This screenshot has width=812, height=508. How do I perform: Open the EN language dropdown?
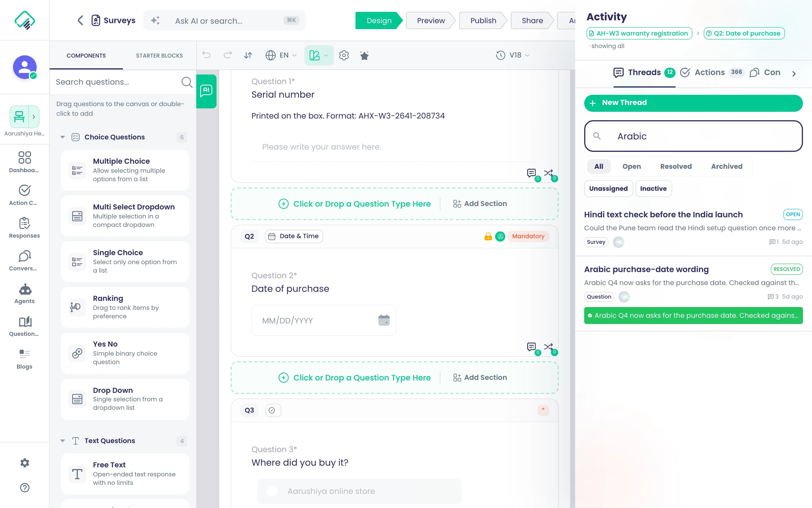pos(281,55)
